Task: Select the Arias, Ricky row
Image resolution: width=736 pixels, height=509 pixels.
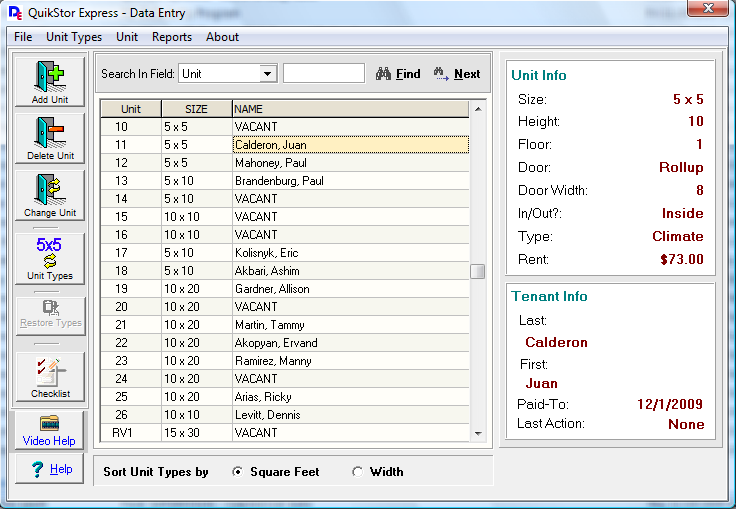Action: [x=285, y=397]
